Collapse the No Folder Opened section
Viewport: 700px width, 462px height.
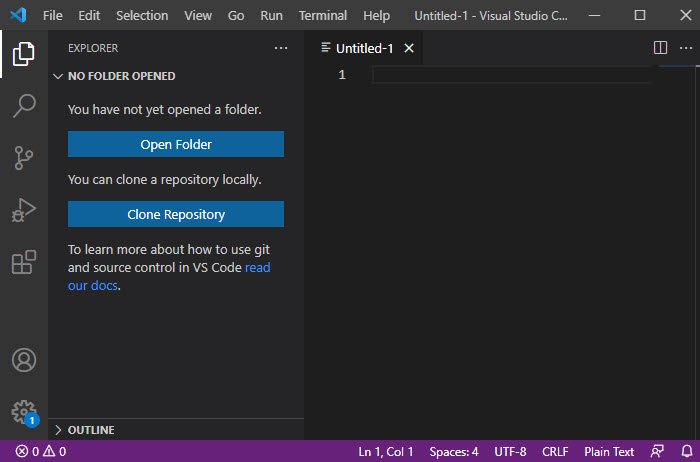[121, 76]
